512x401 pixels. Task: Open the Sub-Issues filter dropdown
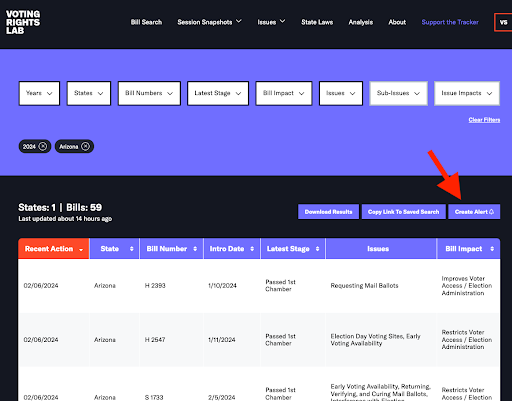[398, 93]
